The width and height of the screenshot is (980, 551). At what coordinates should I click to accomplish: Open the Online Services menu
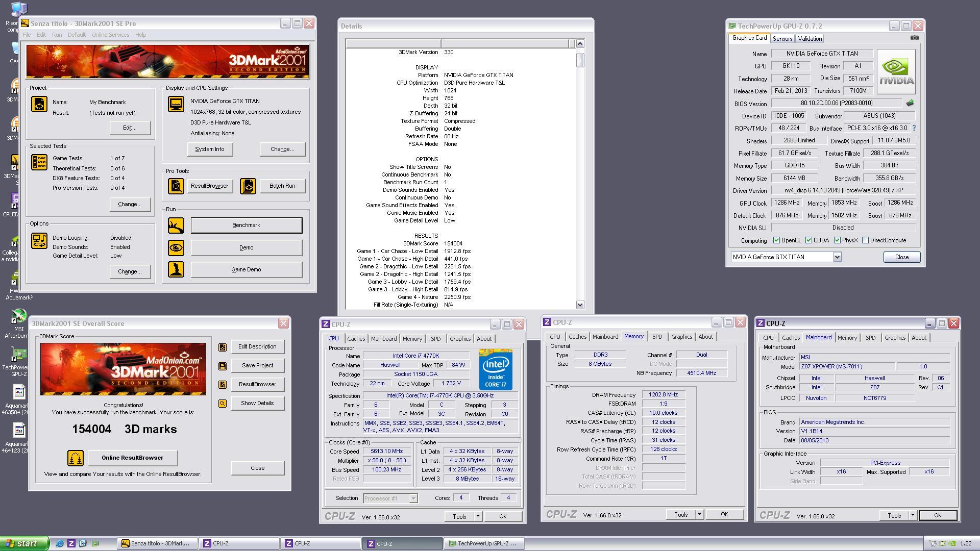point(110,35)
